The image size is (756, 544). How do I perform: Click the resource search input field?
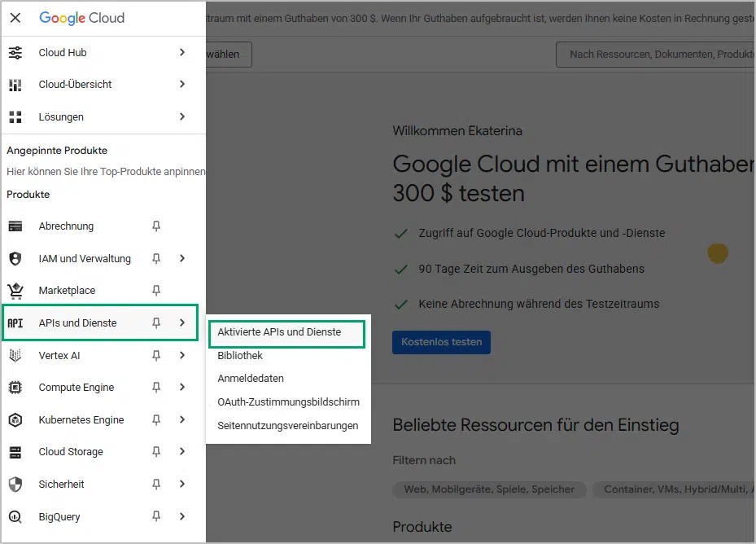[x=655, y=55]
